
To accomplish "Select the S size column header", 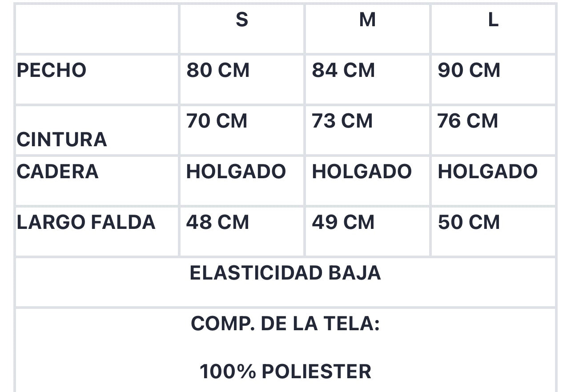I will tap(241, 20).
